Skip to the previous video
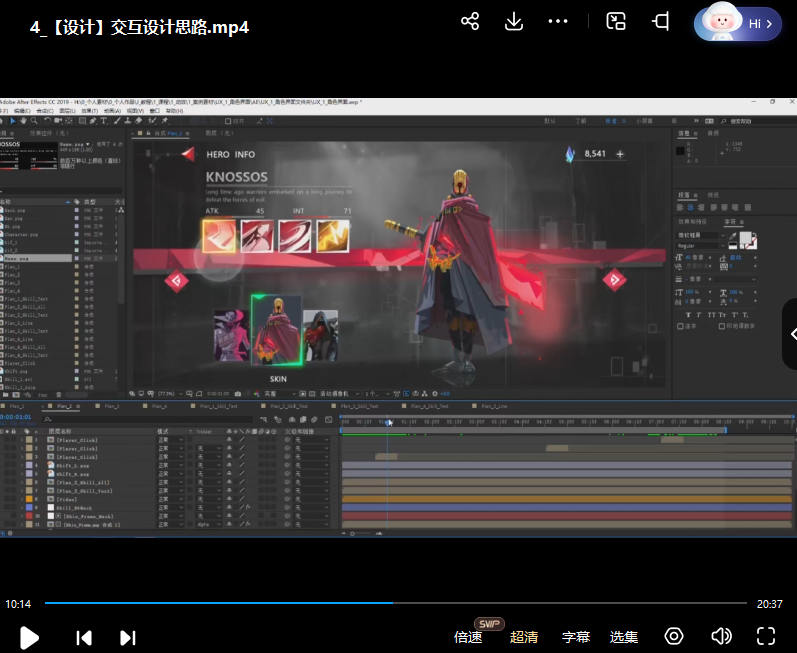The width and height of the screenshot is (797, 653). [84, 637]
